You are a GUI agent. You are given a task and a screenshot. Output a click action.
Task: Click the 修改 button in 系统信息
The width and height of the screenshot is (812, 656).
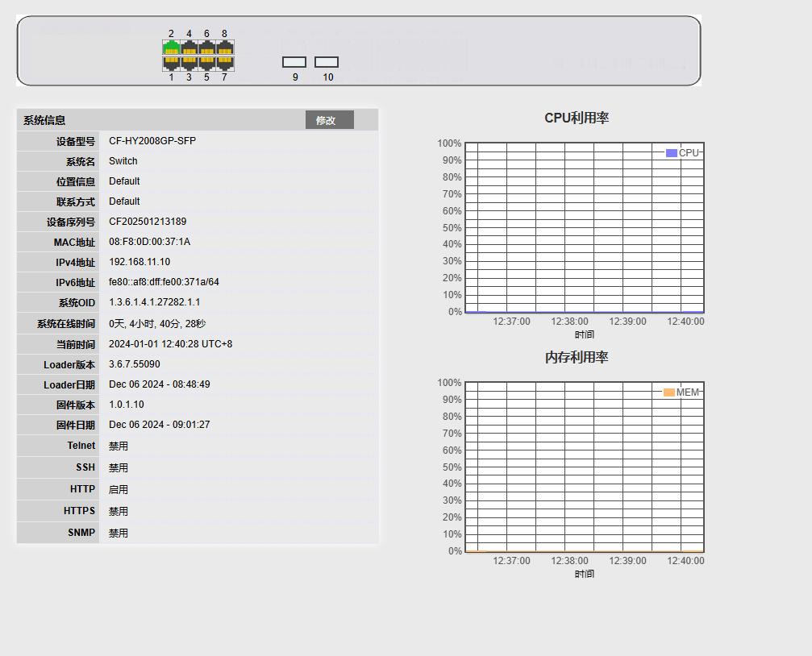pyautogui.click(x=329, y=119)
